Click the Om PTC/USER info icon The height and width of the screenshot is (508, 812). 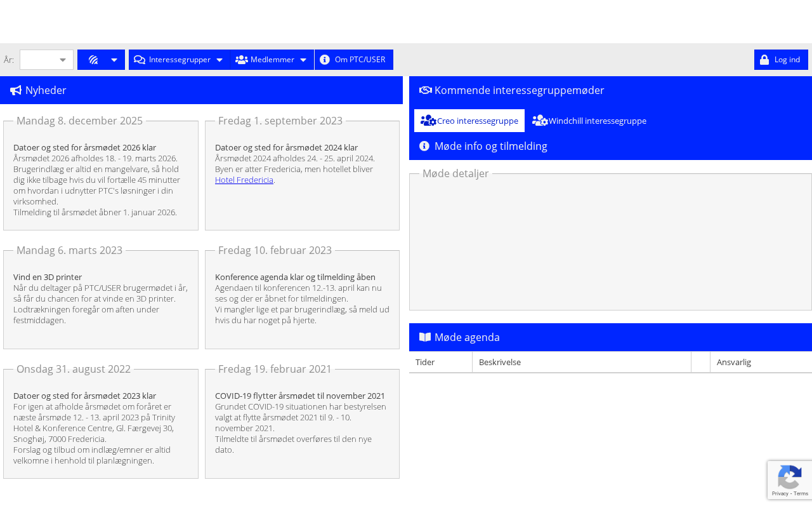(325, 60)
